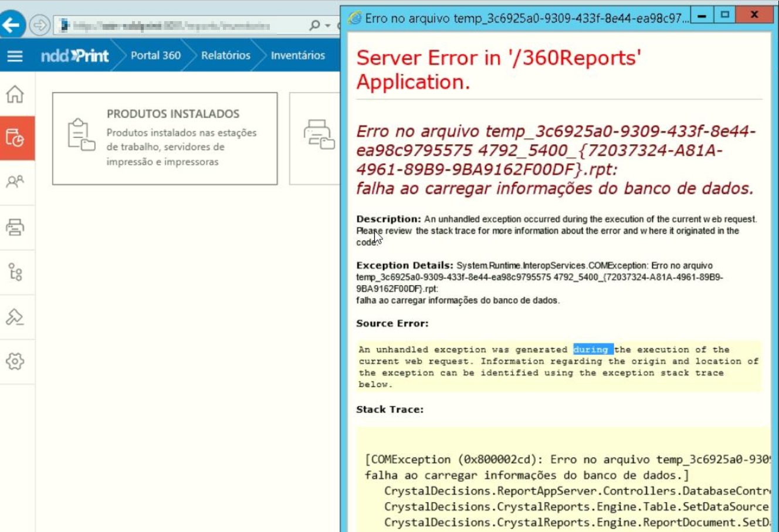Screen dimensions: 779x532
Task: Open the printers icon in the sidebar
Action: (15, 226)
